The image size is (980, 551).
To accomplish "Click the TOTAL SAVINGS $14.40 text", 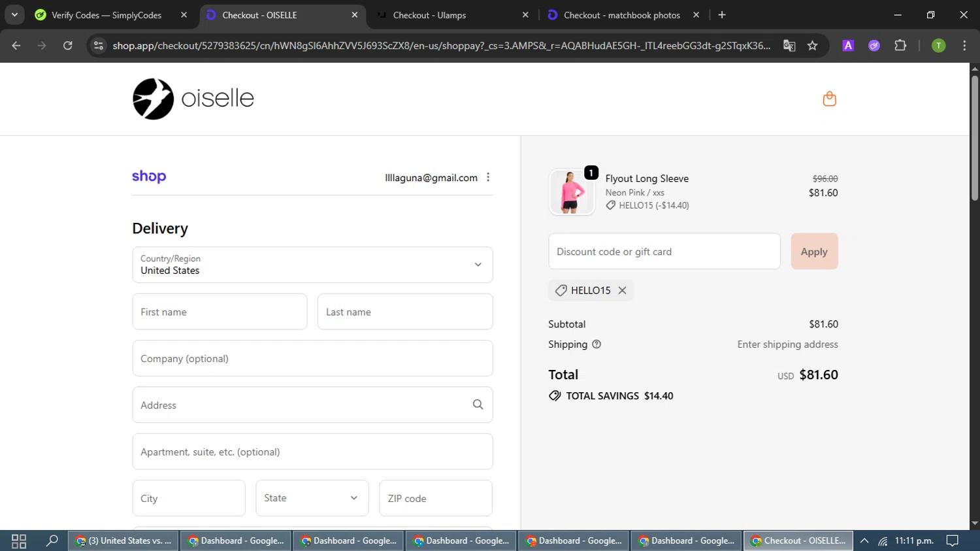I will 619,396.
